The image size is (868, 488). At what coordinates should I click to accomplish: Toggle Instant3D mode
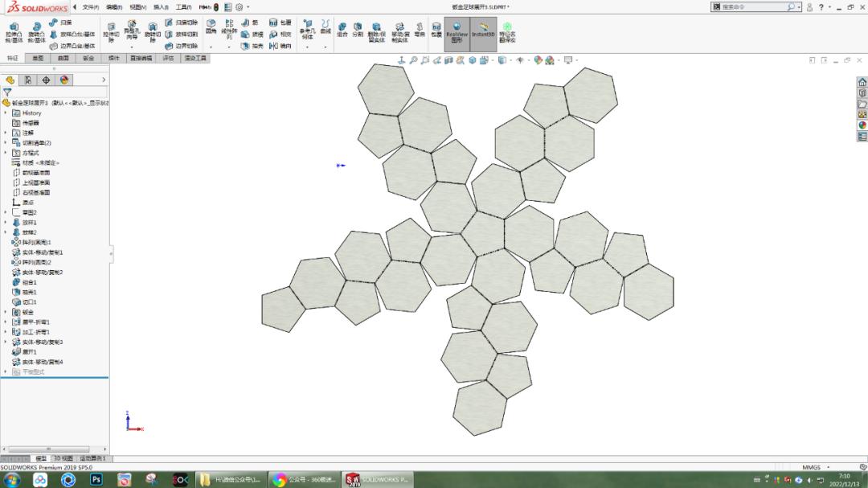482,32
